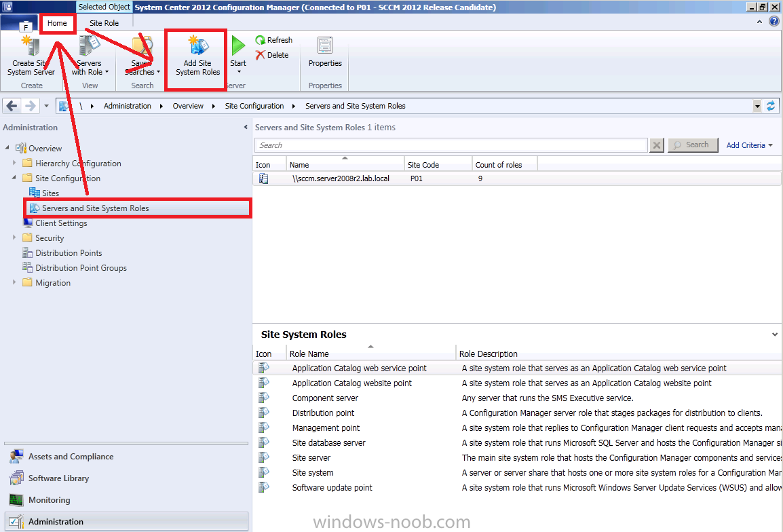Viewport: 783px width, 532px height.
Task: Click the Refresh ribbon button
Action: [x=273, y=40]
